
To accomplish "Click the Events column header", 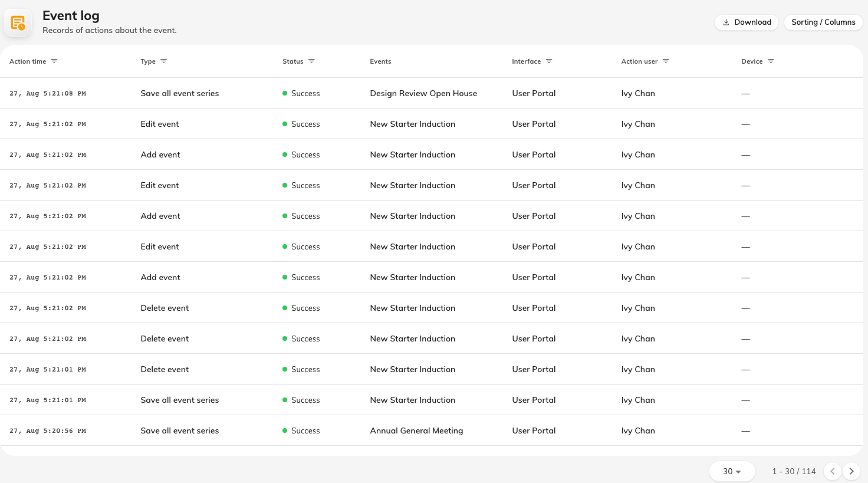I will 380,61.
